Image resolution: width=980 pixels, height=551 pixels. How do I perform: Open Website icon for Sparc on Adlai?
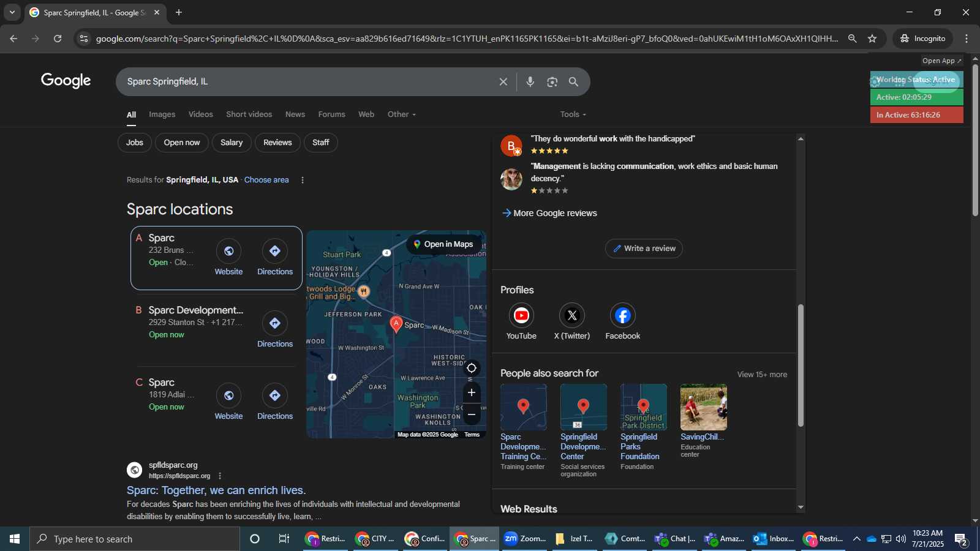228,395
